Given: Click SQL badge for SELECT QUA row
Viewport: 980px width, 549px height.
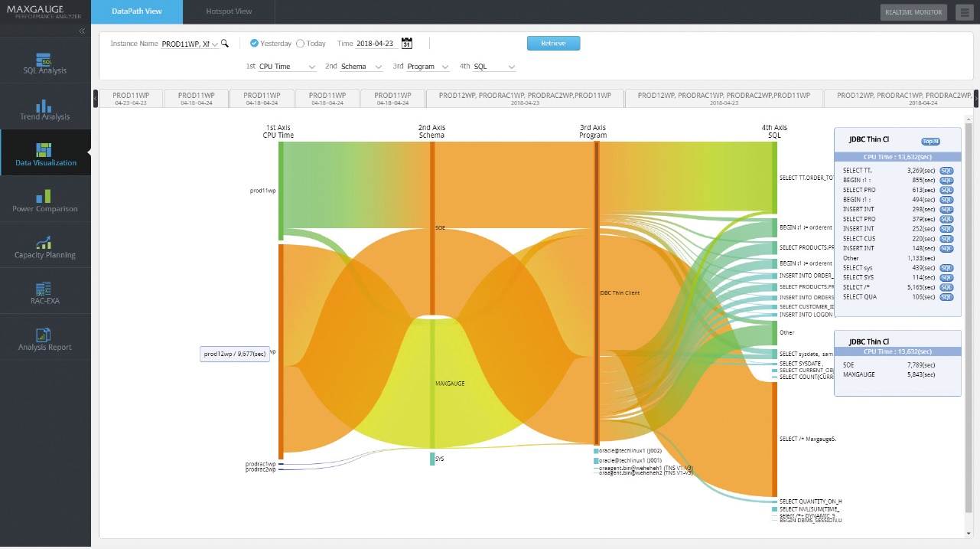Looking at the screenshot, I should tap(946, 297).
